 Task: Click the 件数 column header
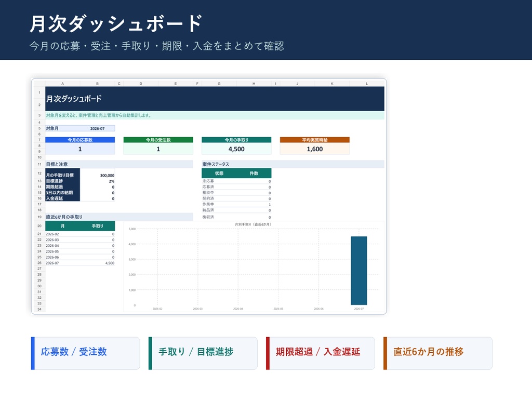(x=254, y=174)
